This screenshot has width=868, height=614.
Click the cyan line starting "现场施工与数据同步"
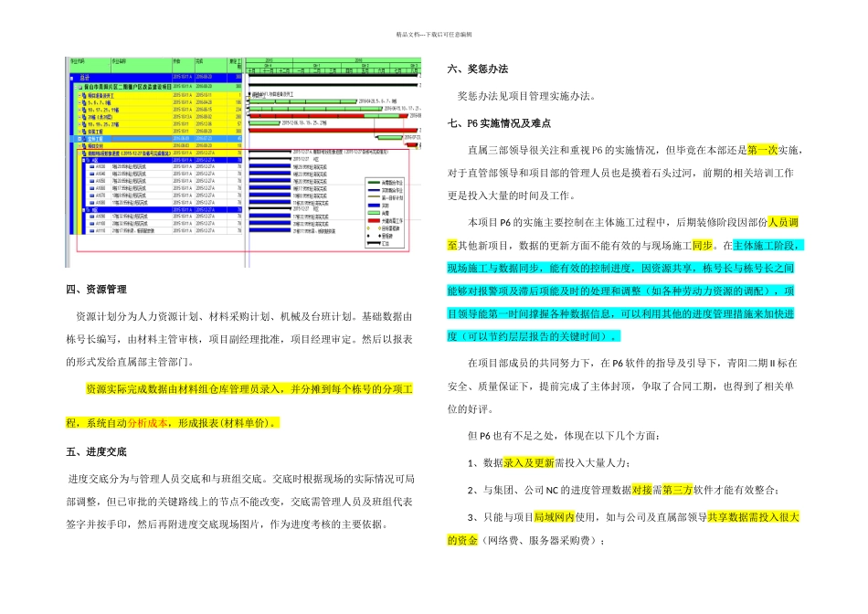coord(620,268)
